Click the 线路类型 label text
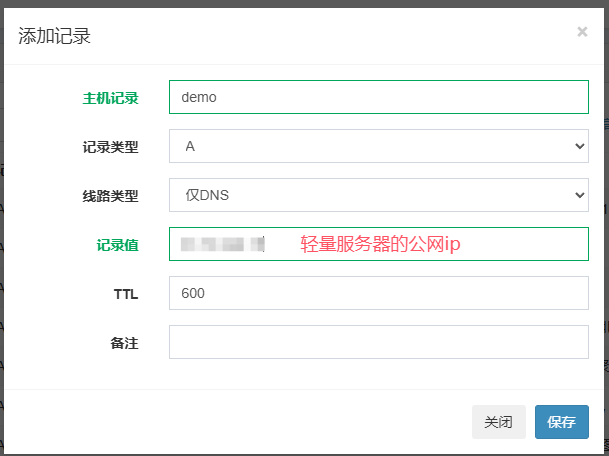This screenshot has width=609, height=456. pyautogui.click(x=110, y=196)
